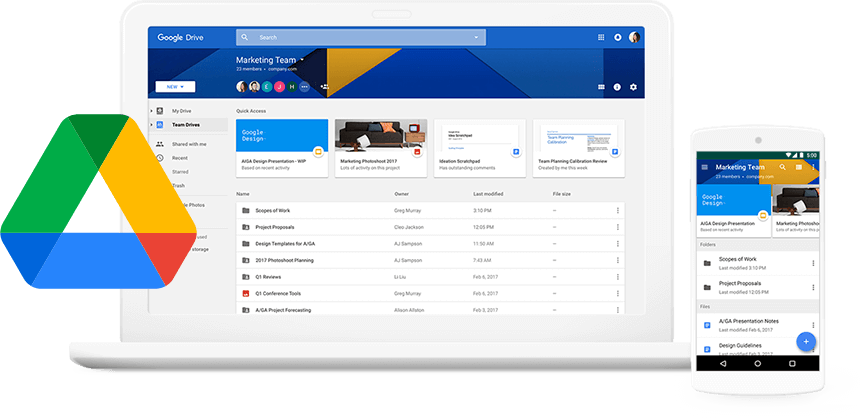Open Shared with me in sidebar
The width and height of the screenshot is (860, 418).
[x=189, y=144]
